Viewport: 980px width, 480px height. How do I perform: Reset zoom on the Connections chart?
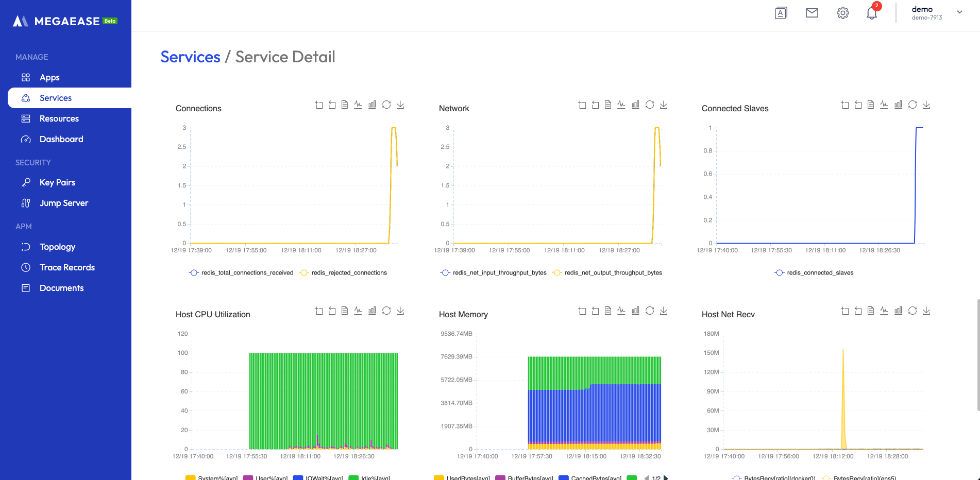pos(332,105)
